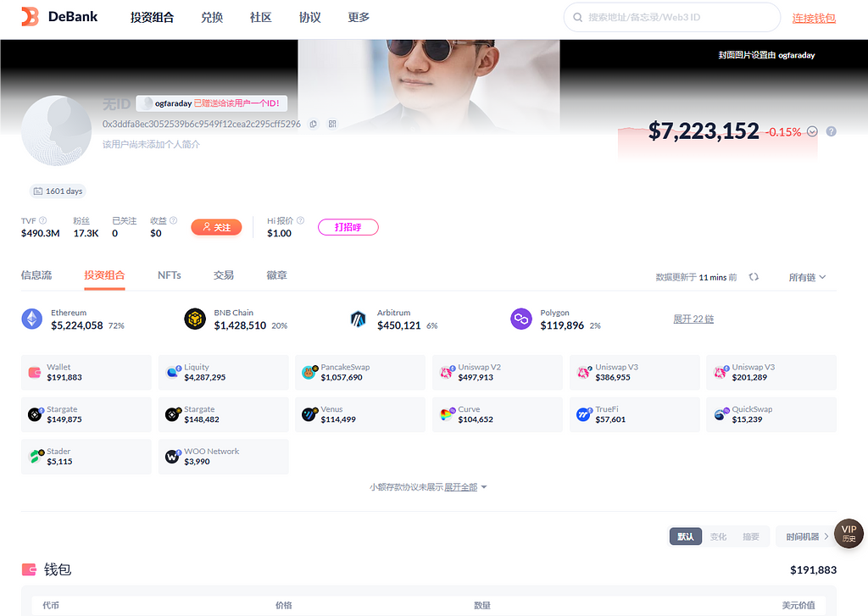Select the Ethereum chain icon
Viewport: 868px width, 616px height.
pyautogui.click(x=32, y=319)
